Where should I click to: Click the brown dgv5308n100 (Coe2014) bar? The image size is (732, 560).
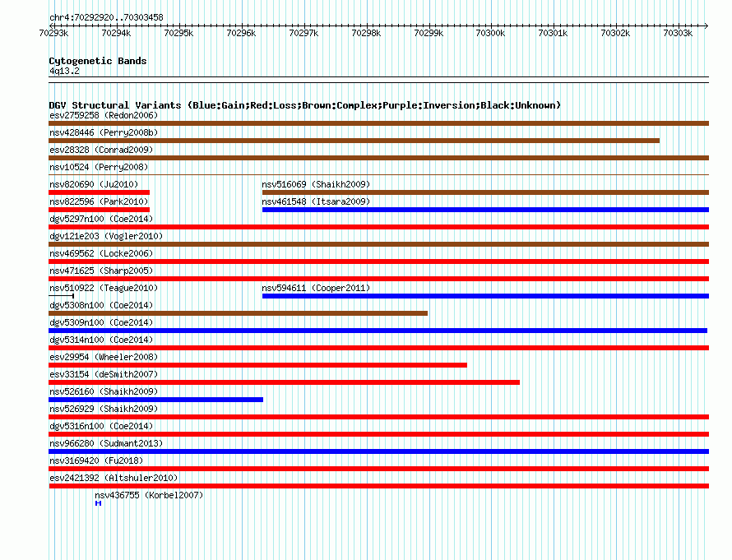[x=238, y=313]
